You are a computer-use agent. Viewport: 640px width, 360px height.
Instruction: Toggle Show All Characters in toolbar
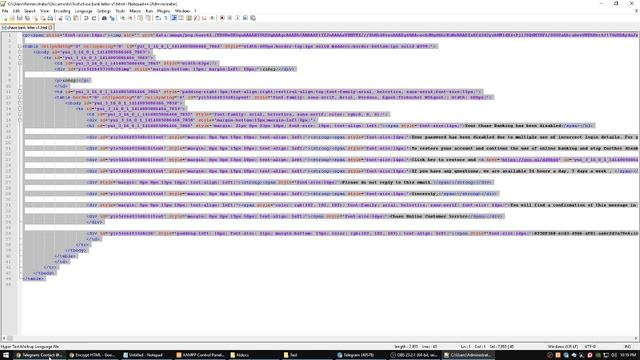166,18
